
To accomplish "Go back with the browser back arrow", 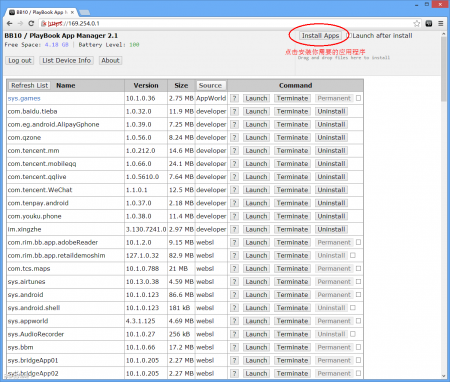I will [x=9, y=23].
